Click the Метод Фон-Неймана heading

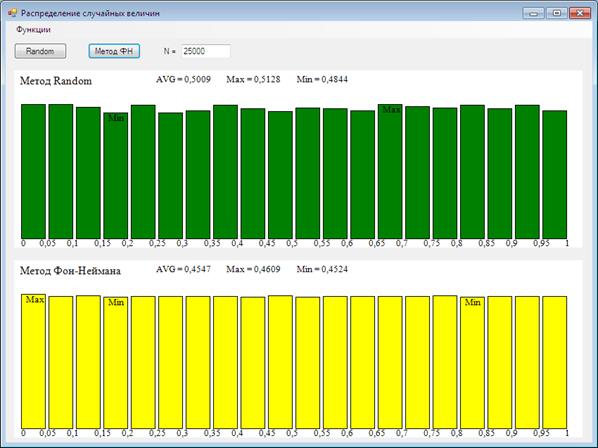tap(70, 271)
